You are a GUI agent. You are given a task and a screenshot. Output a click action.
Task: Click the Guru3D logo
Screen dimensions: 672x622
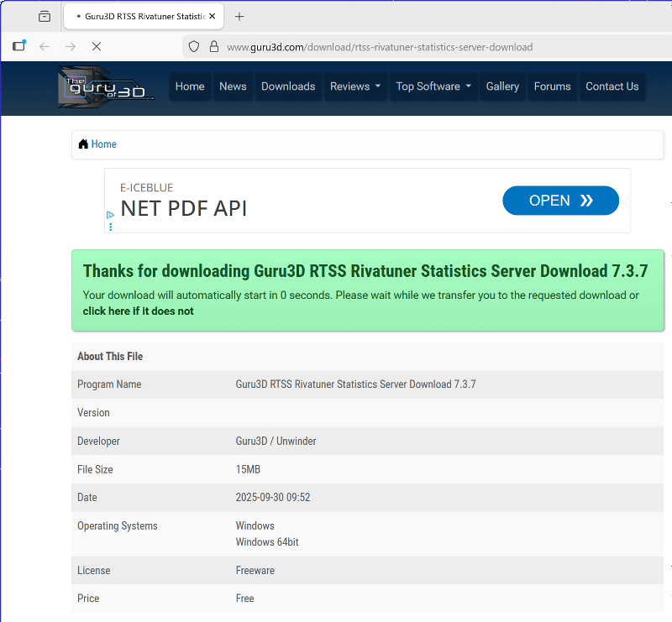pos(106,86)
